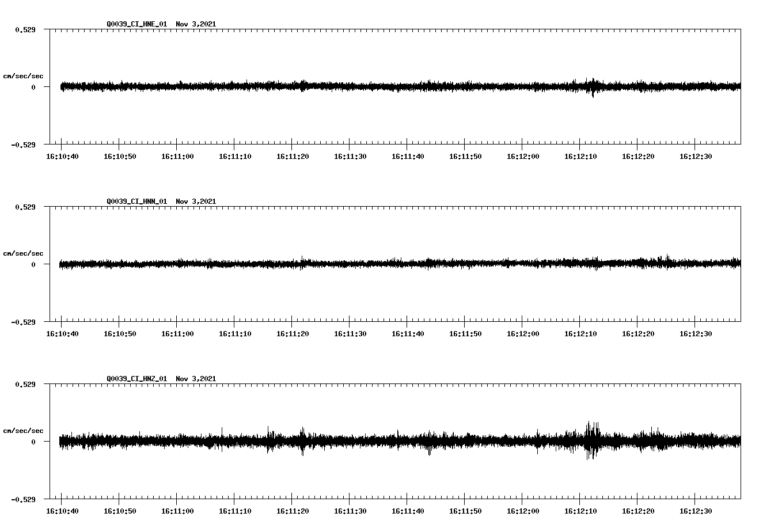Click the 16:12:10 time label under HNE plot
The image size is (782, 532).
click(580, 157)
